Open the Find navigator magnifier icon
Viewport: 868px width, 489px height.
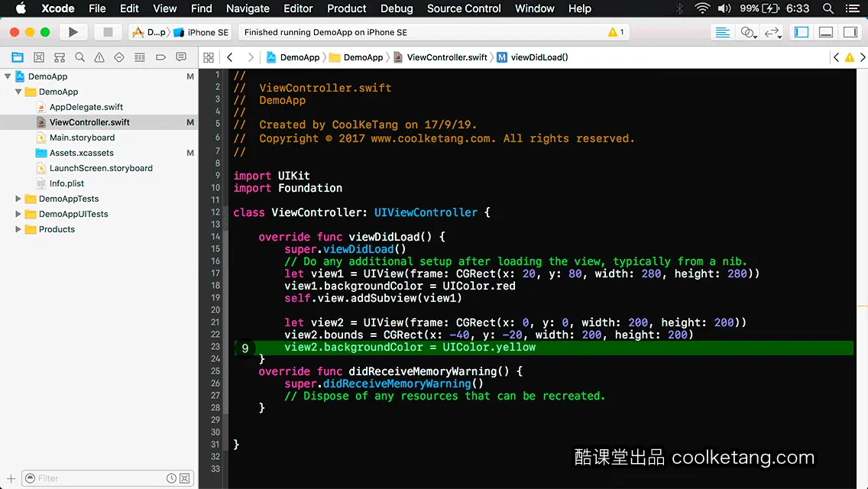[79, 57]
